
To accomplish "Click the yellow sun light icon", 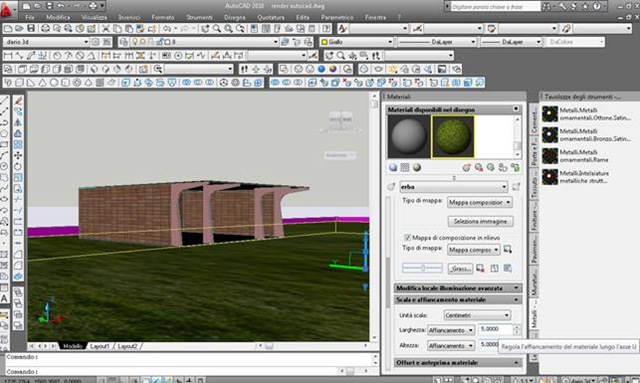I will tap(393, 69).
